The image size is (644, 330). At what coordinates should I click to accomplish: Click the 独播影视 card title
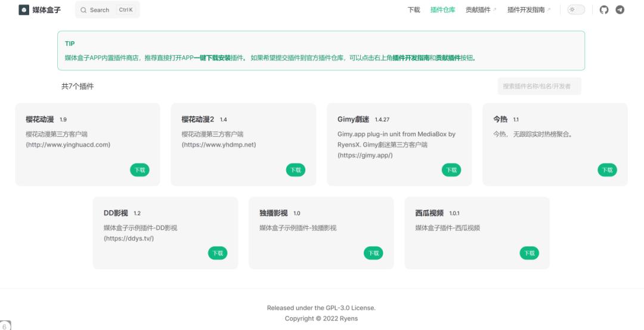coord(274,213)
